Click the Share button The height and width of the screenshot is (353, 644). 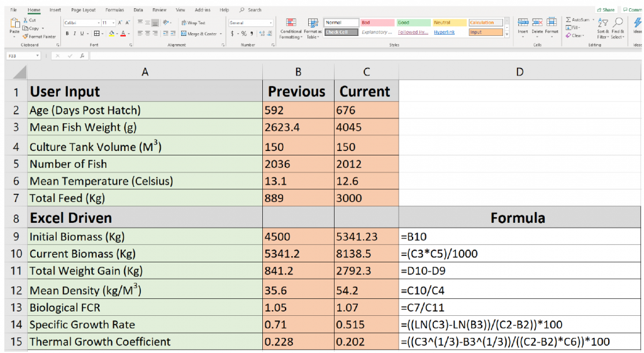tap(606, 10)
